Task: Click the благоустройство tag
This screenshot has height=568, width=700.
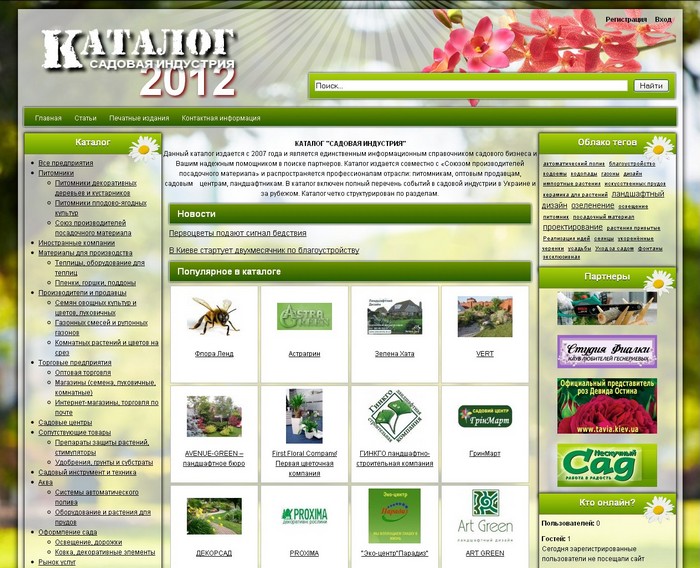Action: [x=632, y=164]
